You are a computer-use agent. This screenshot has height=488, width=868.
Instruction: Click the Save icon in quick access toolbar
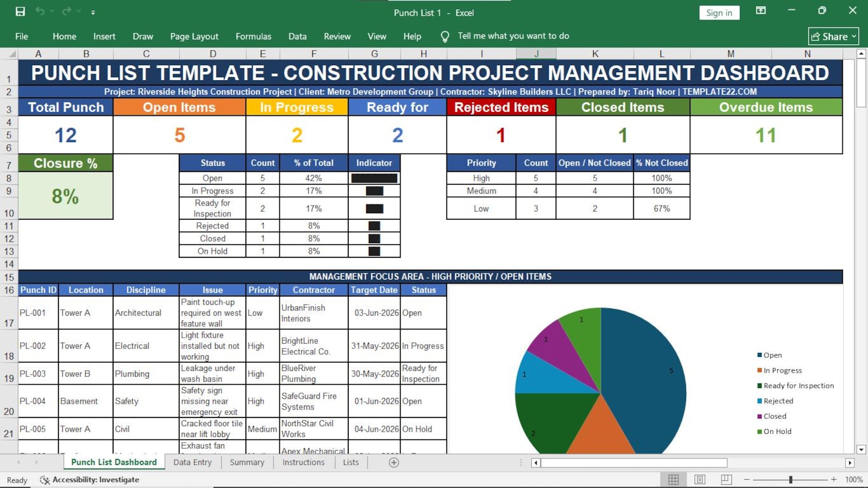click(x=20, y=11)
